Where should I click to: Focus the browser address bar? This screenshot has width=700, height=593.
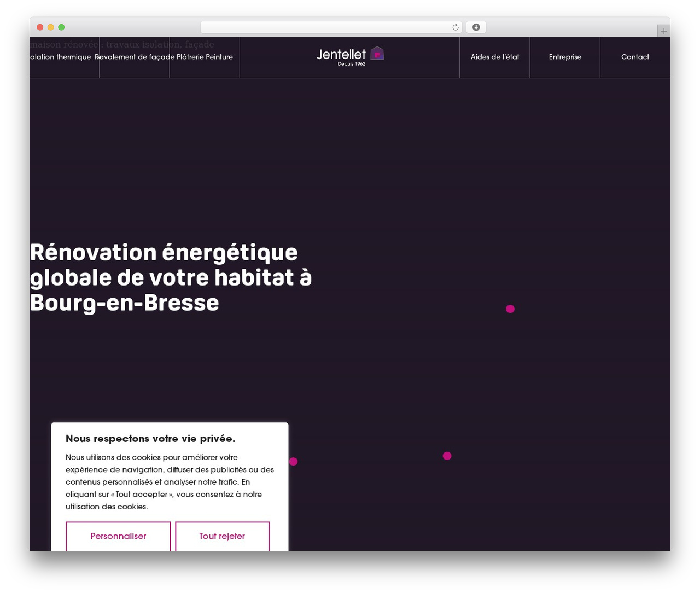[x=331, y=27]
